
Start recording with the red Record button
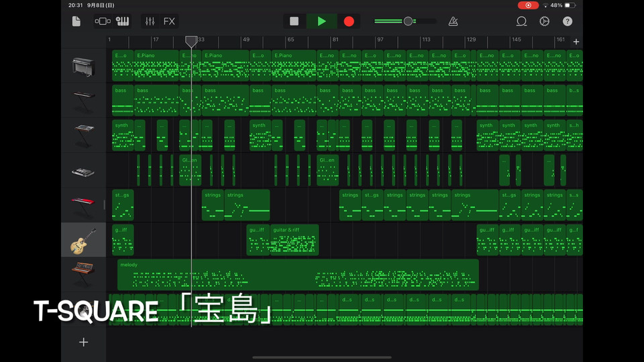[x=349, y=21]
